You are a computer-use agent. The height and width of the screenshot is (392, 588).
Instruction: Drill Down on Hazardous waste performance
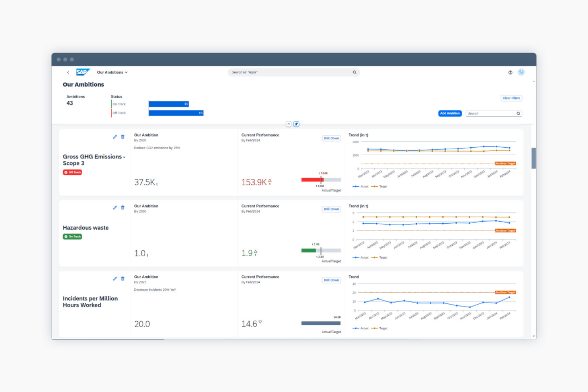click(x=331, y=209)
